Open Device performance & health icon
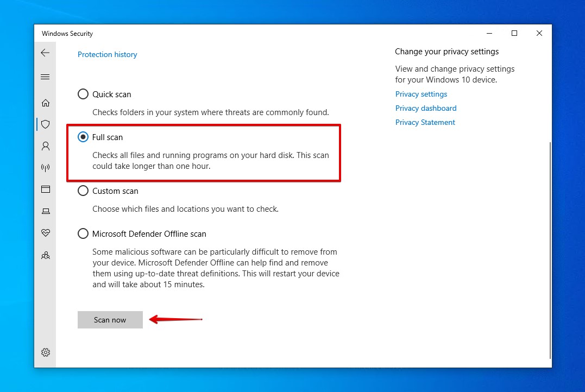This screenshot has height=392, width=585. [45, 232]
